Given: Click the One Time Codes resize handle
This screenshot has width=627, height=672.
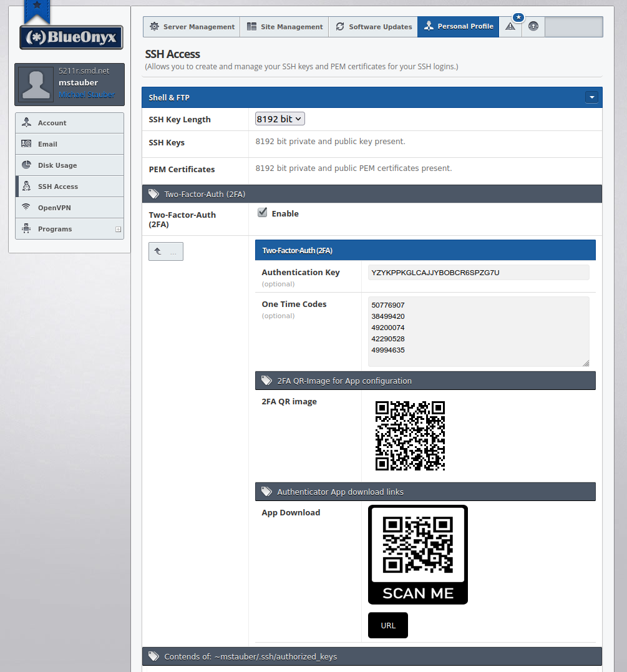Looking at the screenshot, I should (586, 363).
